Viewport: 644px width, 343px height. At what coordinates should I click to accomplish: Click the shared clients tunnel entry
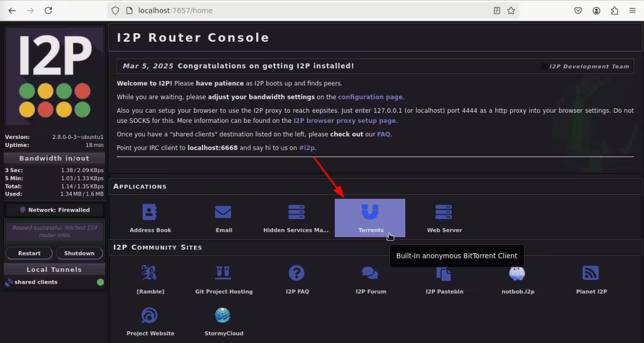click(36, 282)
